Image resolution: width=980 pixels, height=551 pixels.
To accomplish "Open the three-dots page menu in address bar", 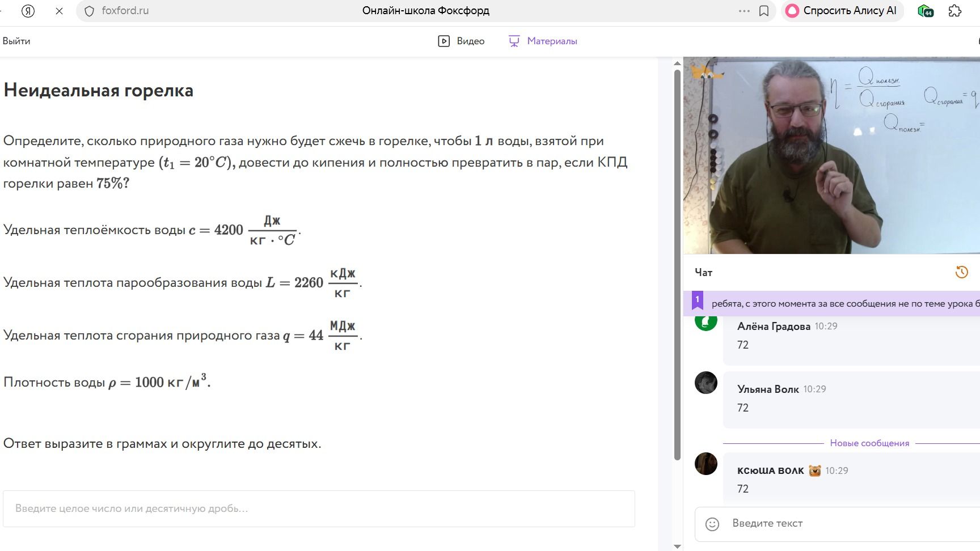I will tap(744, 11).
